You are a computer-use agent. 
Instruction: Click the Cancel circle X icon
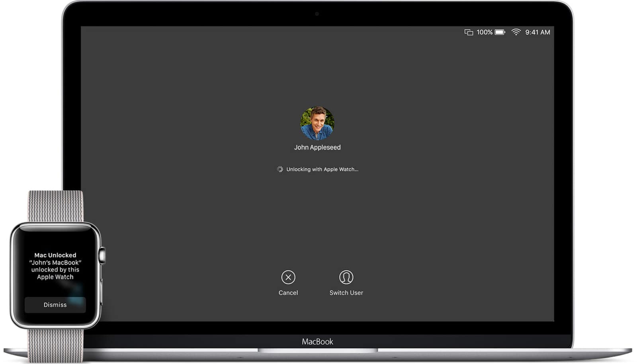pyautogui.click(x=288, y=277)
